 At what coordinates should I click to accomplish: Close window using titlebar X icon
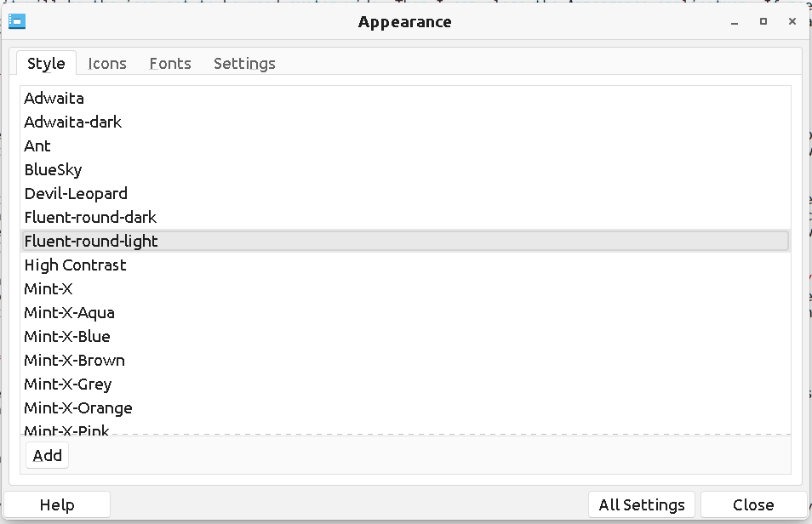pyautogui.click(x=792, y=22)
